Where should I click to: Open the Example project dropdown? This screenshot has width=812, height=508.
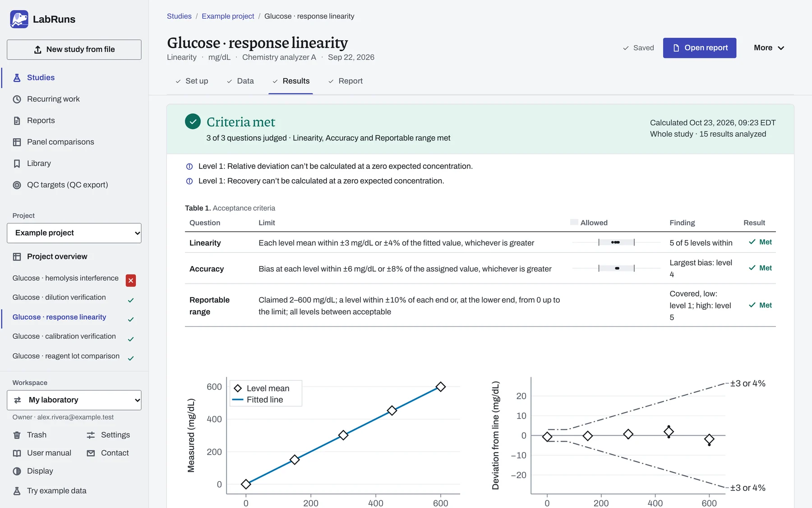click(x=74, y=233)
